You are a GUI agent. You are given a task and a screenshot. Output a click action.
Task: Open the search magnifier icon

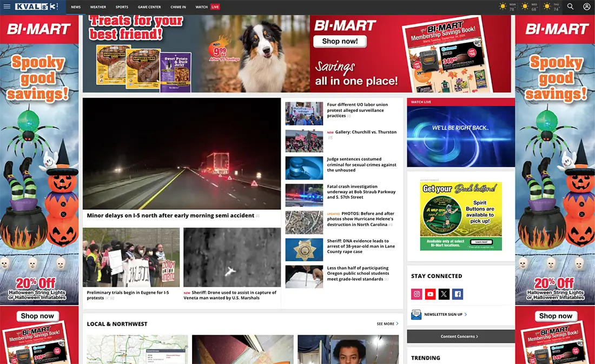click(x=570, y=6)
